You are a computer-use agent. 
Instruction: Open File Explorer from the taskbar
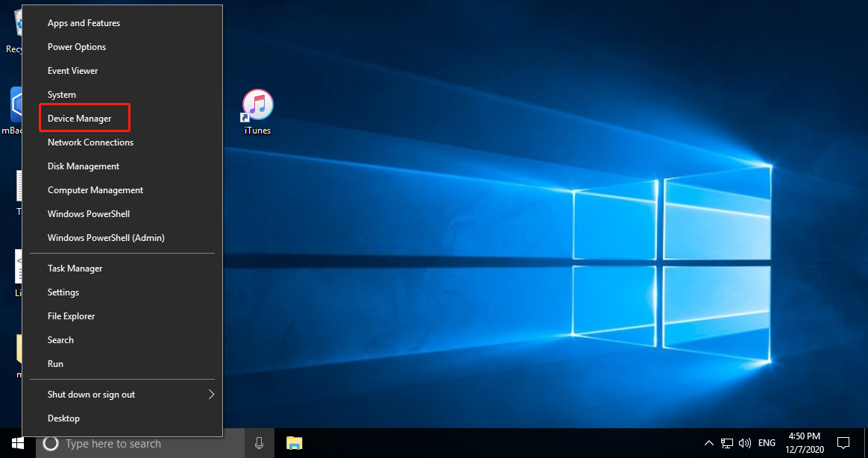click(294, 444)
